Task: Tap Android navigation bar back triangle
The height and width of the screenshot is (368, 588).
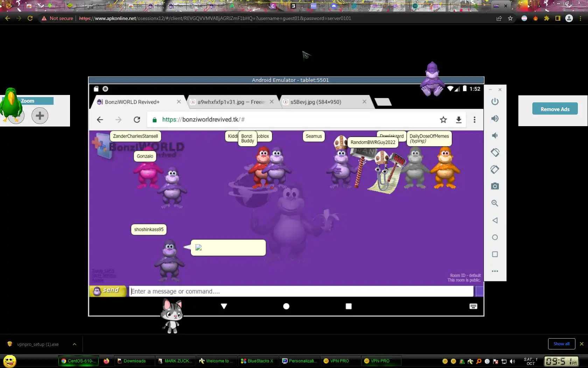Action: (x=224, y=306)
